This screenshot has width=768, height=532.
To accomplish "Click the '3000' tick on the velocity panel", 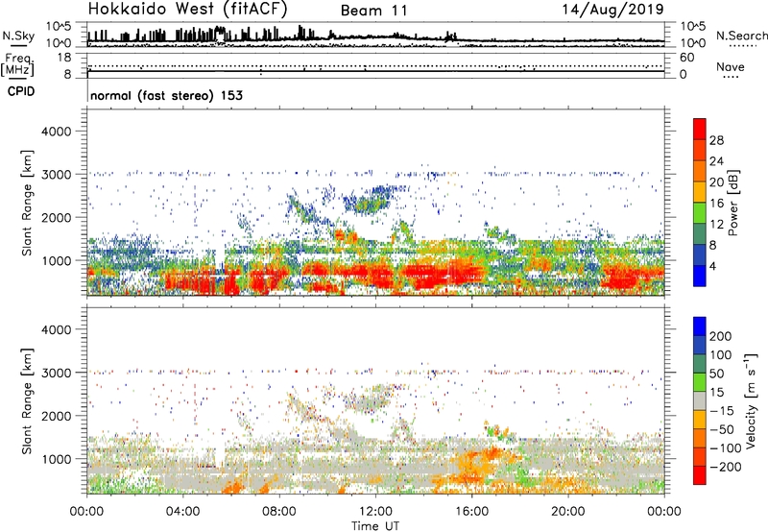I will click(x=57, y=373).
